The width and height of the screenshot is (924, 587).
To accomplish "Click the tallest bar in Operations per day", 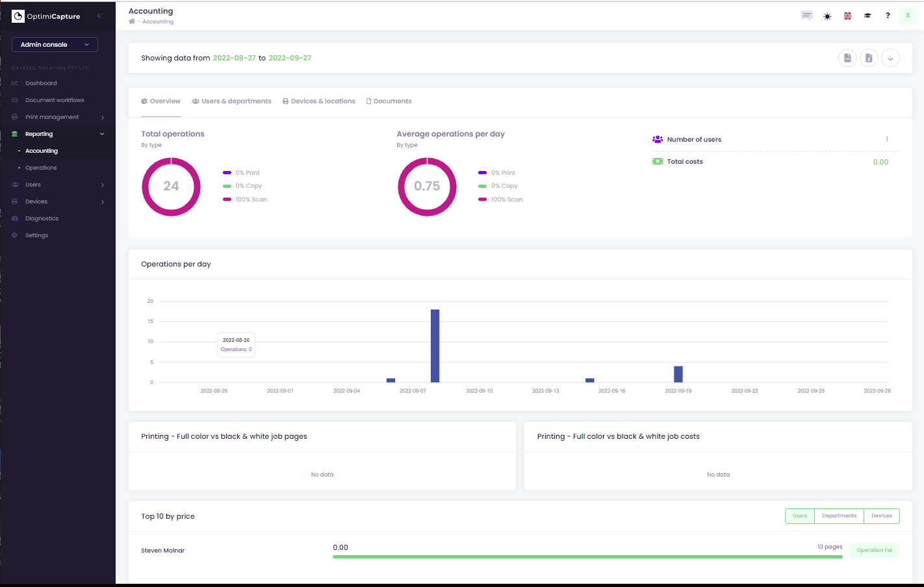I will coord(435,346).
